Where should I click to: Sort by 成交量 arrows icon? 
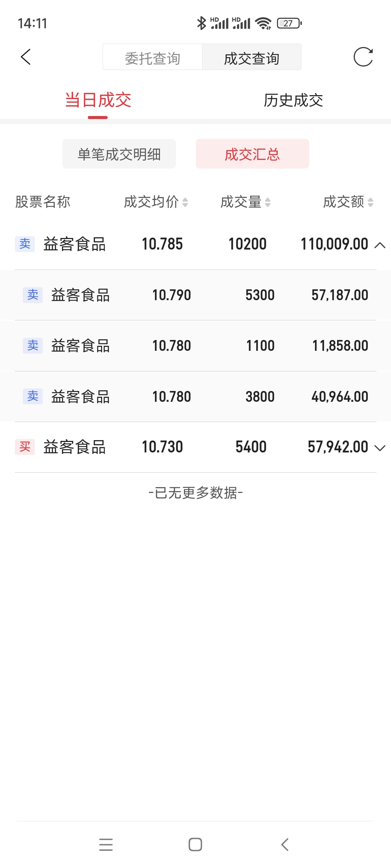(268, 202)
